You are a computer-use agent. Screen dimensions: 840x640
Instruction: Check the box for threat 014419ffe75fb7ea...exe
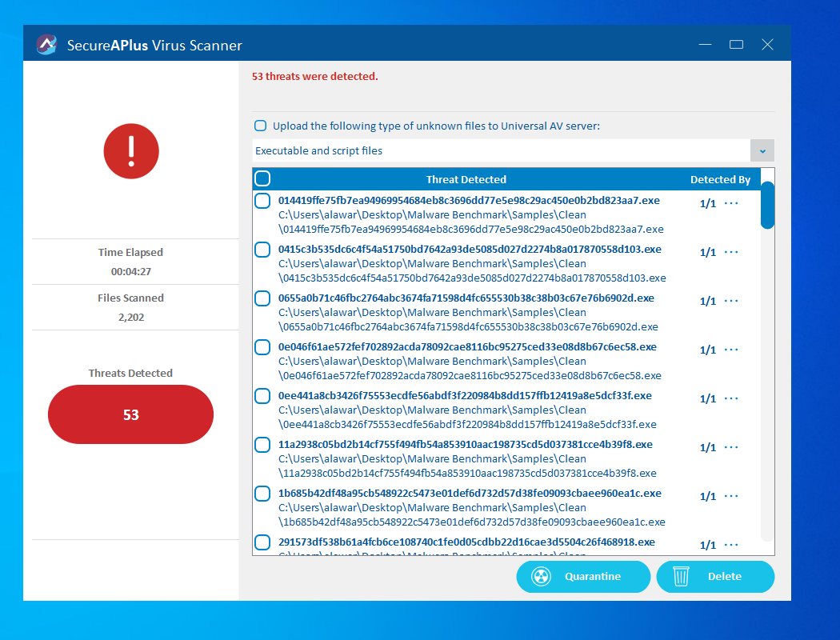(x=262, y=201)
